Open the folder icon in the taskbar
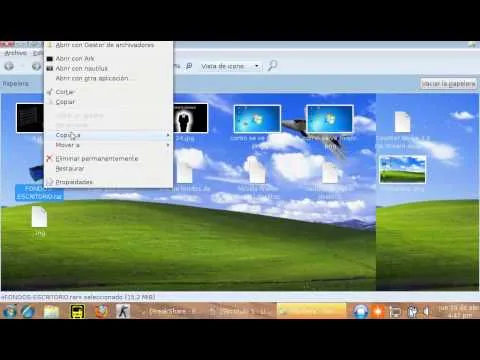This screenshot has width=480, height=360. tap(51, 312)
